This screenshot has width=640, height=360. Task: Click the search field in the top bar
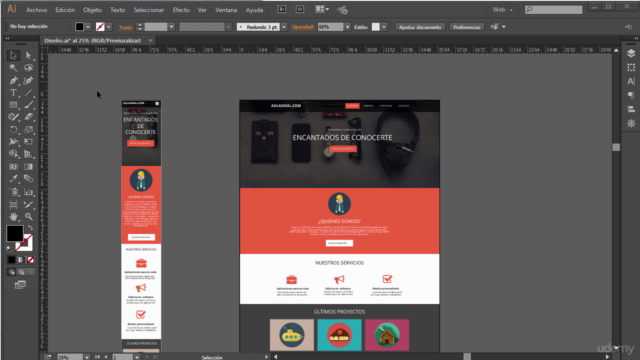(x=553, y=9)
